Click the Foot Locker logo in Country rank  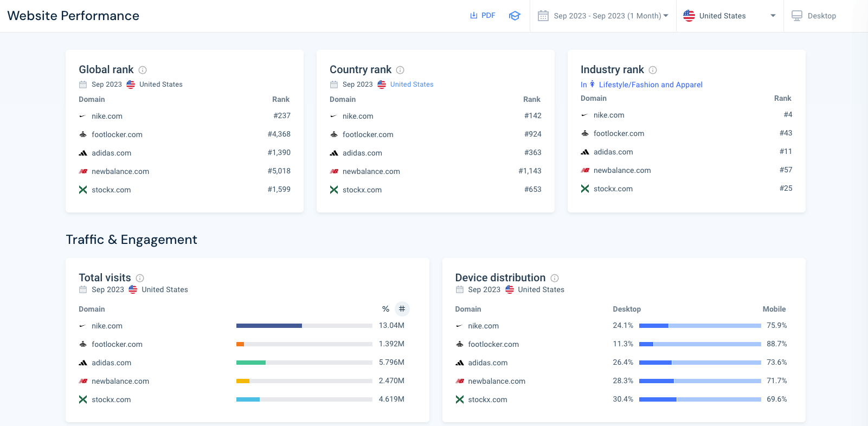(x=334, y=134)
